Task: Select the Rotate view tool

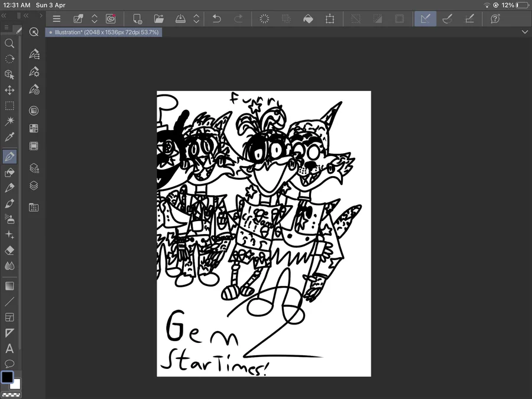Action: (9, 59)
